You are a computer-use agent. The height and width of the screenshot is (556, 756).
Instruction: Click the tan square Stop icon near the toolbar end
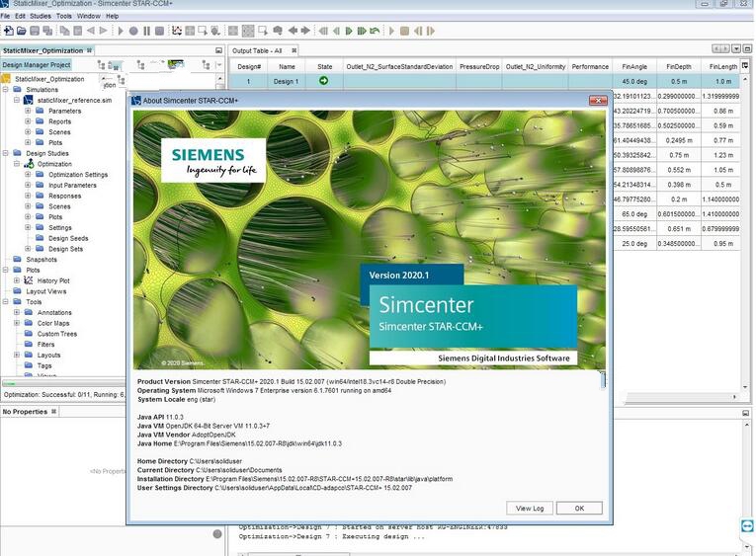click(x=404, y=31)
